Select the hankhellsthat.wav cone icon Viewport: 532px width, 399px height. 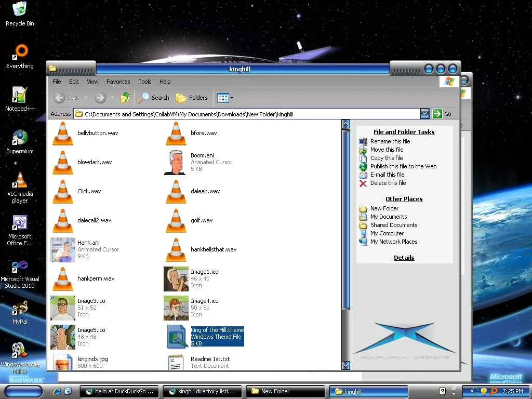tap(176, 250)
